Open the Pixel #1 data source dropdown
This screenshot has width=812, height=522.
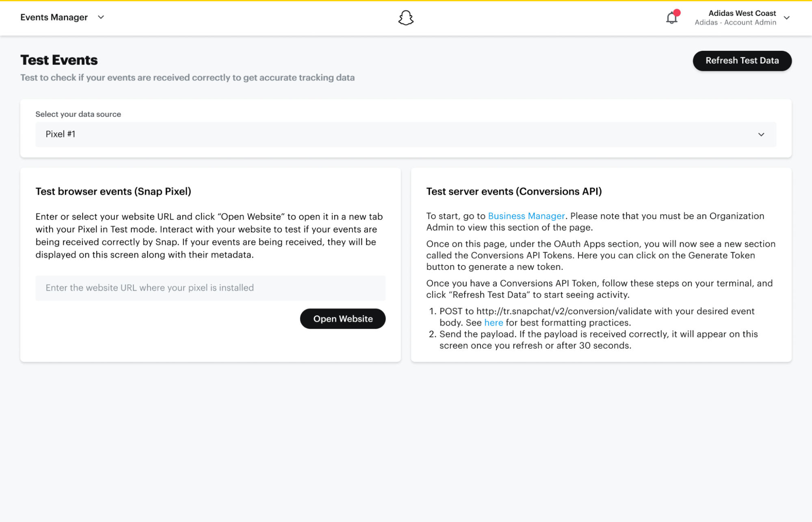coord(405,134)
